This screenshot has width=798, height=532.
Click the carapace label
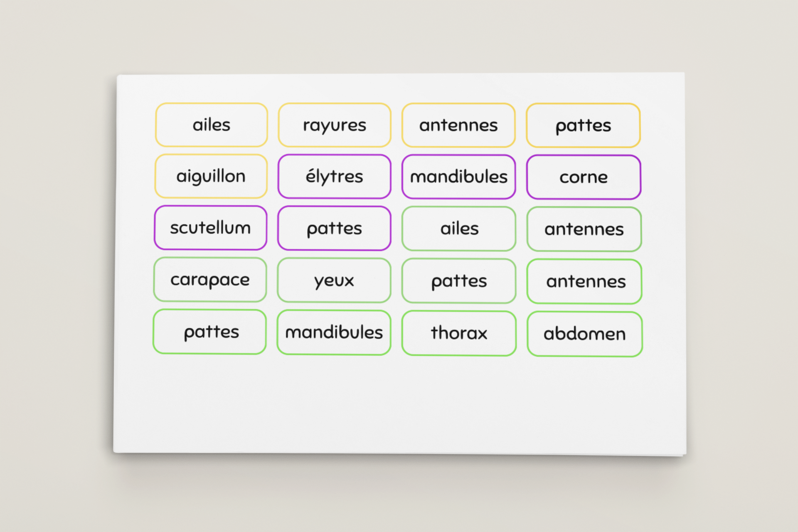pyautogui.click(x=210, y=280)
